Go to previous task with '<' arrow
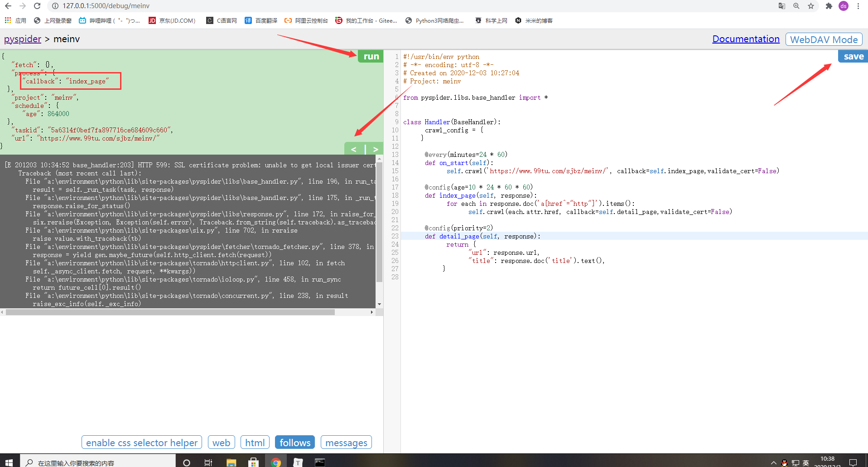The image size is (868, 467). tap(354, 149)
